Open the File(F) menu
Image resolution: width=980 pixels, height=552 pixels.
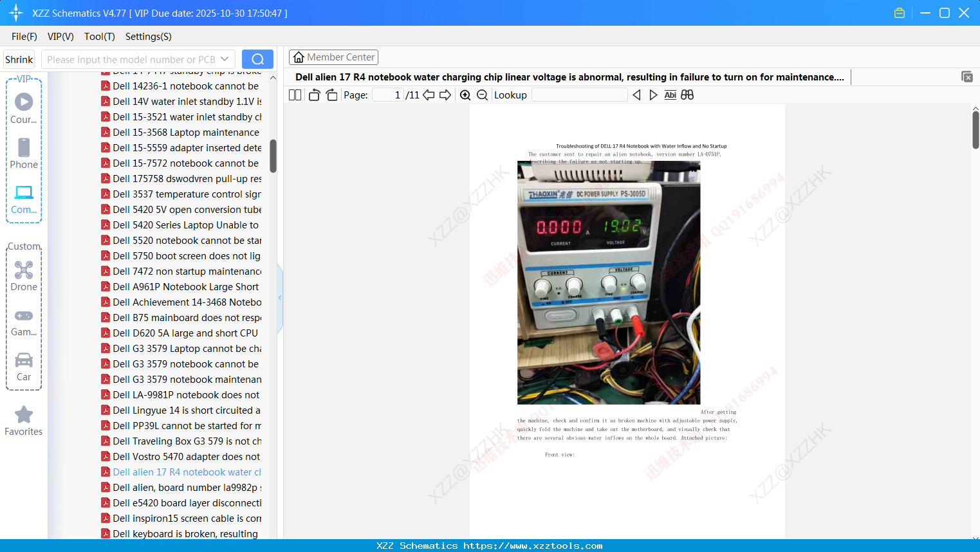(x=24, y=37)
